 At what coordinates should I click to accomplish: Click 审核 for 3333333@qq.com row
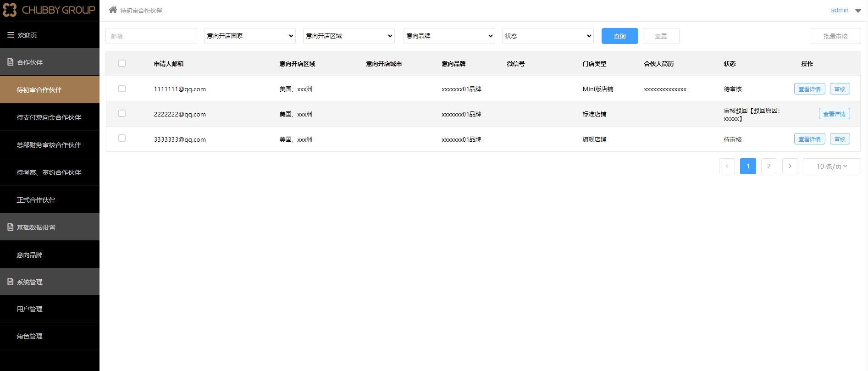[840, 139]
